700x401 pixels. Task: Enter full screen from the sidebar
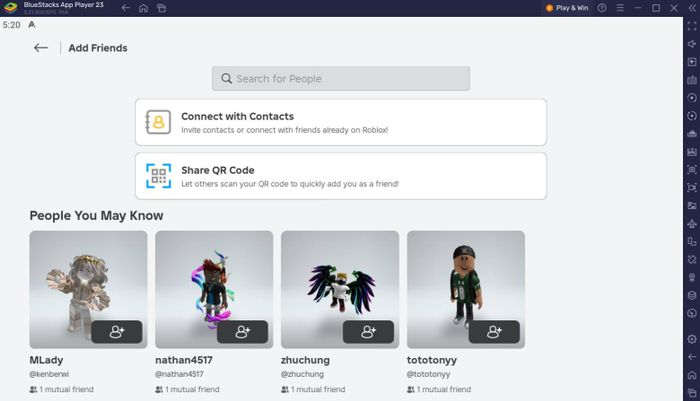[692, 26]
